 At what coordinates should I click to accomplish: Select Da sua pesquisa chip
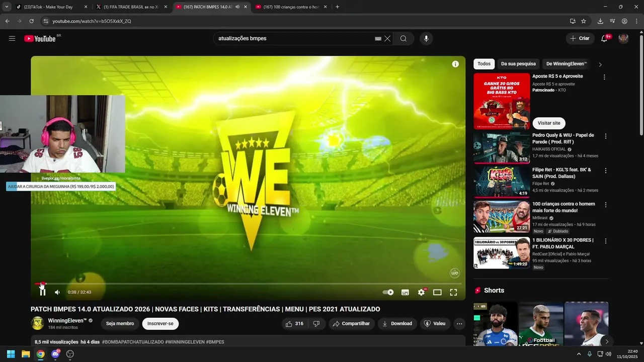(518, 64)
